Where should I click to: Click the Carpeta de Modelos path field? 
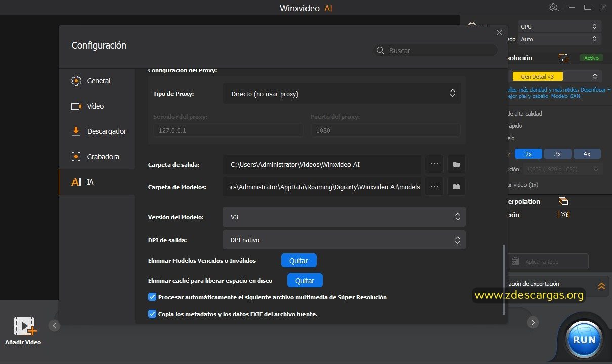click(322, 187)
